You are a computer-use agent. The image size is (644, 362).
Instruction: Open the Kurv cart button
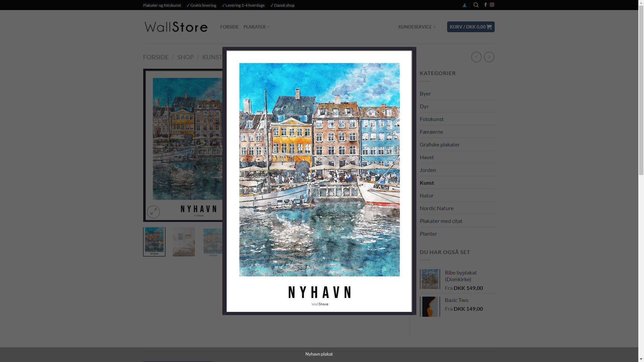tap(471, 27)
